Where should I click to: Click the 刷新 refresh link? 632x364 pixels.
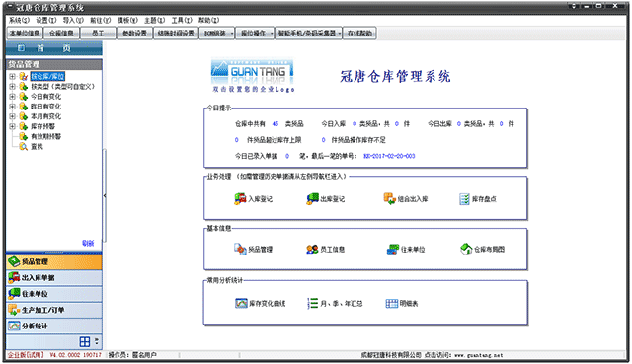click(x=88, y=243)
